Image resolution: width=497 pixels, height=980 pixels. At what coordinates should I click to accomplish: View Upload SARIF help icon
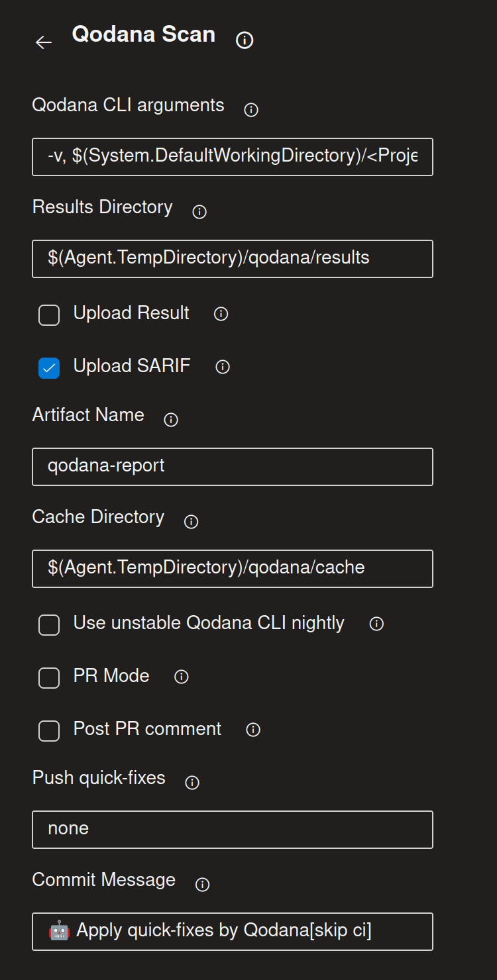coord(222,367)
